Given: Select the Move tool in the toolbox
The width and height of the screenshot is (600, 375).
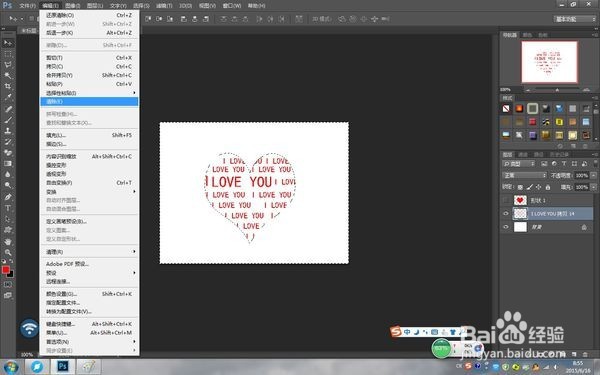Looking at the screenshot, I should [8, 43].
